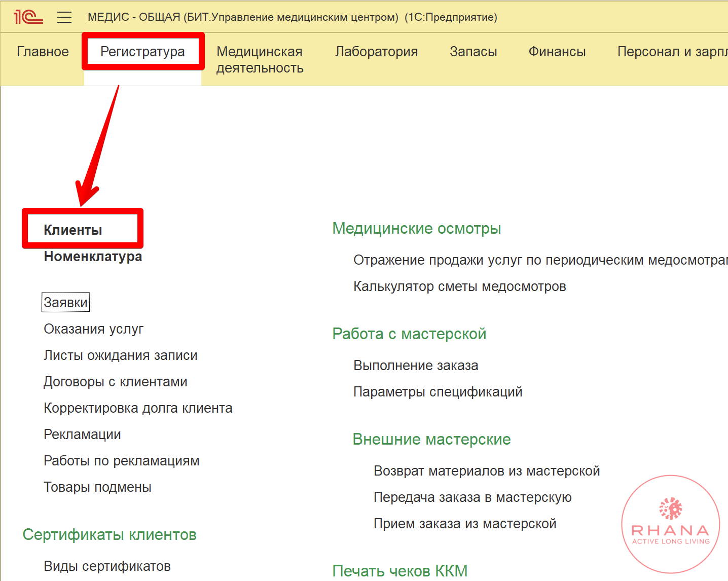Open Прием заказа из мастерской
Screen dimensions: 728x581
pos(465,524)
